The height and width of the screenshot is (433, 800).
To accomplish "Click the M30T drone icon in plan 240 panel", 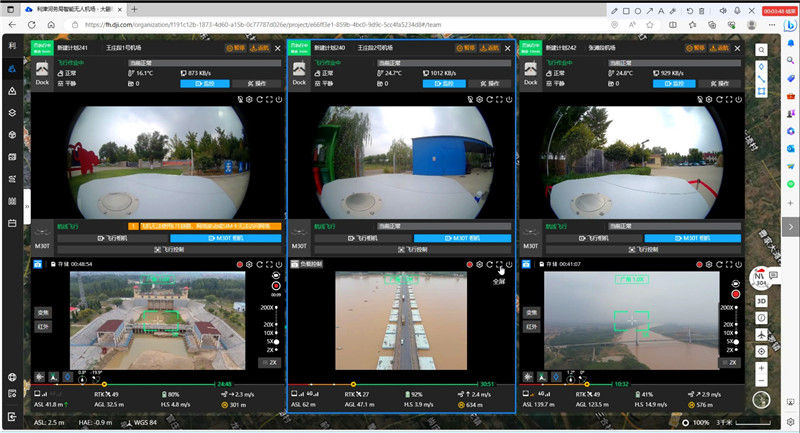I will coord(299,236).
